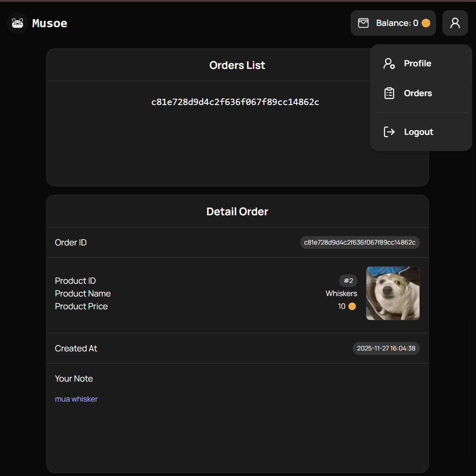The width and height of the screenshot is (476, 476).
Task: Click the "mua whisker" note text
Action: 76,399
